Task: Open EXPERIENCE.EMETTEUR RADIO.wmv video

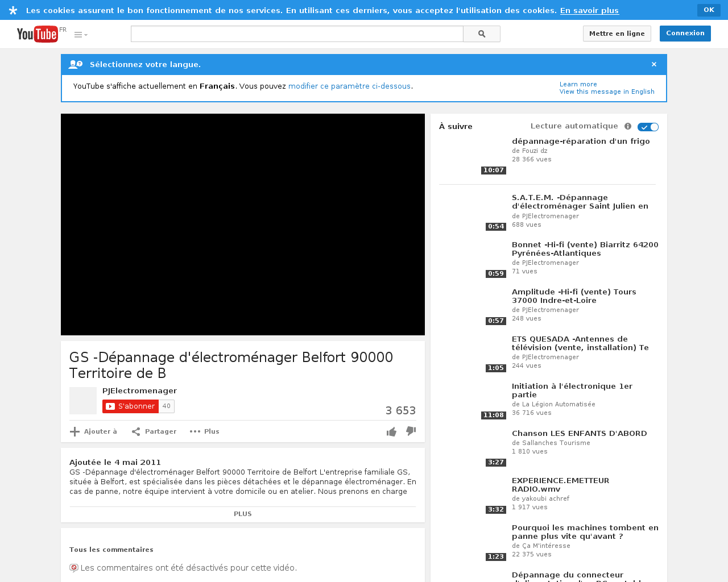Action: pyautogui.click(x=560, y=485)
